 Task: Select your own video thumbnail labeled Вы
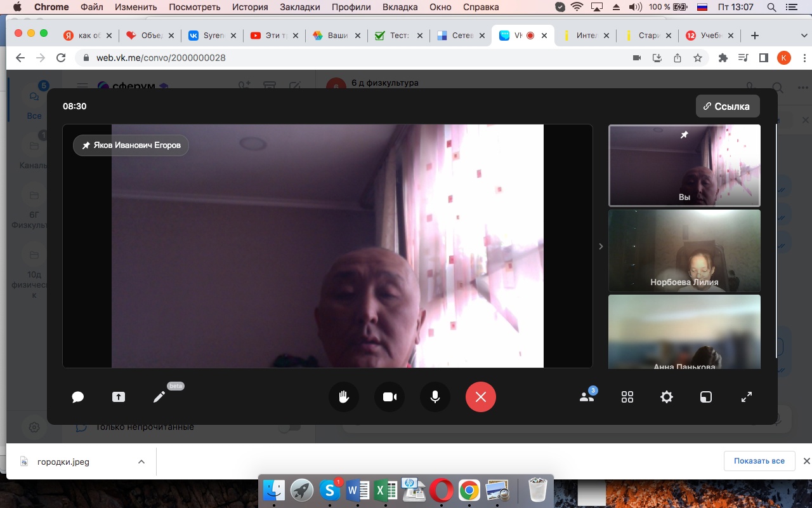coord(684,165)
